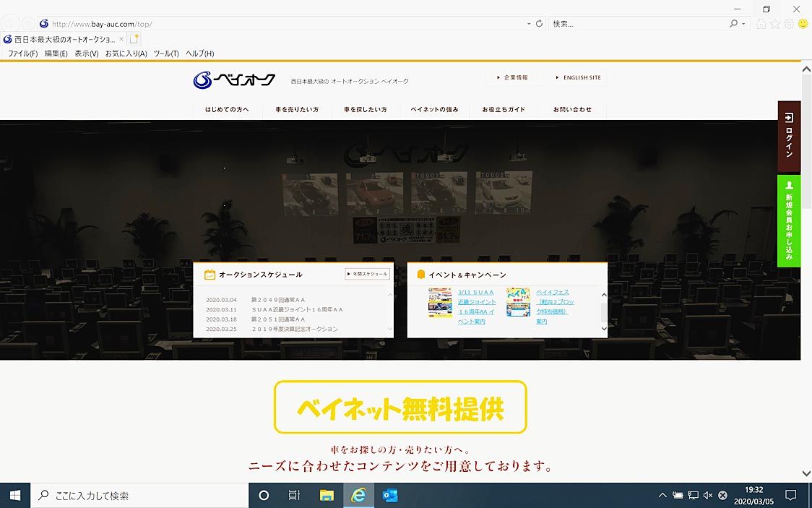Open the browser home page icon

point(761,24)
